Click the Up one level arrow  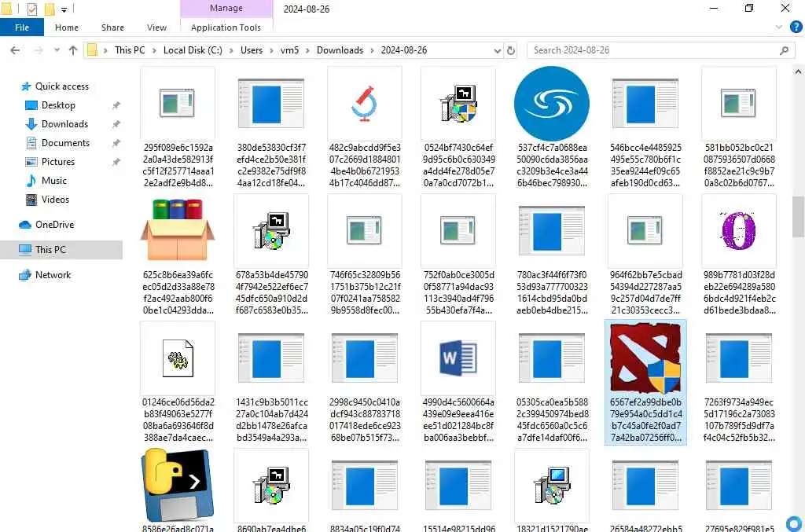tap(73, 50)
